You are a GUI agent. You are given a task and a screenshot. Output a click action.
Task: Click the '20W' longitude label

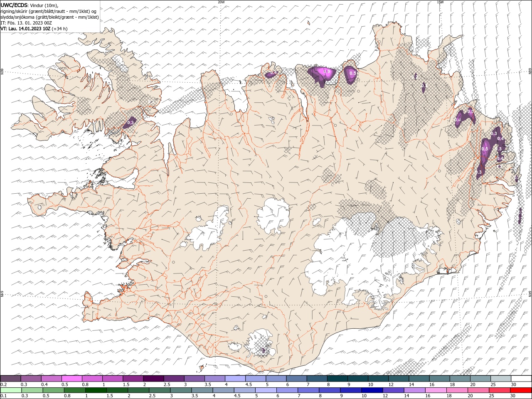click(x=222, y=2)
